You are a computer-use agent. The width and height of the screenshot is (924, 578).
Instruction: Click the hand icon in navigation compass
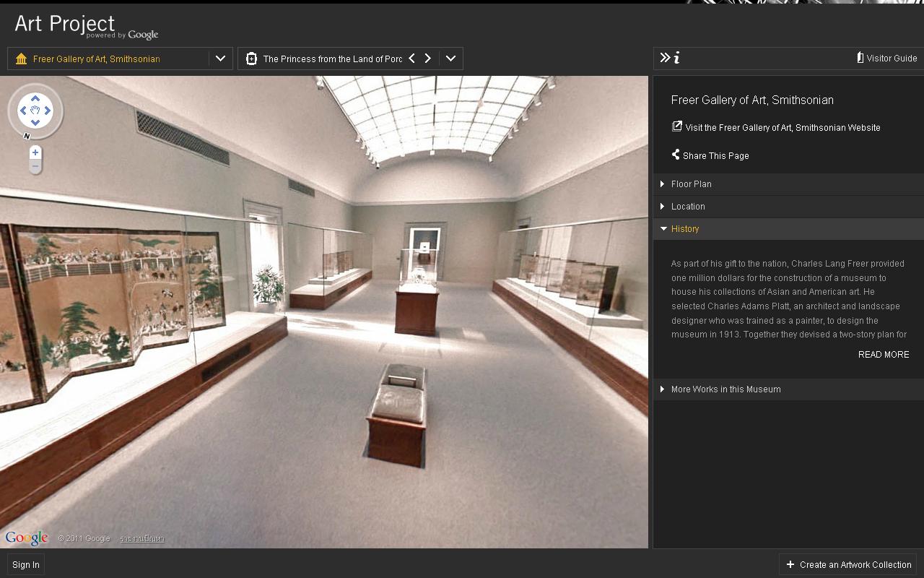click(x=35, y=111)
